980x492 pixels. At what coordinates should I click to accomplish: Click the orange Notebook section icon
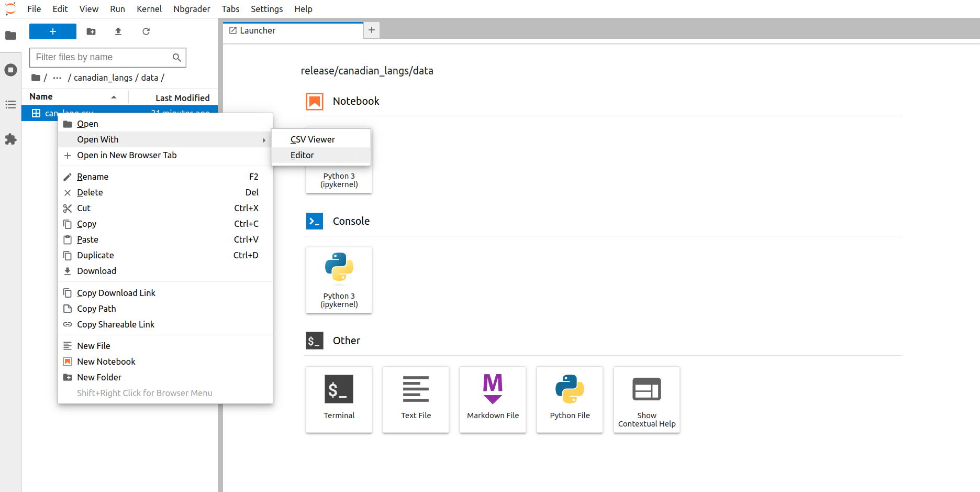(x=315, y=101)
